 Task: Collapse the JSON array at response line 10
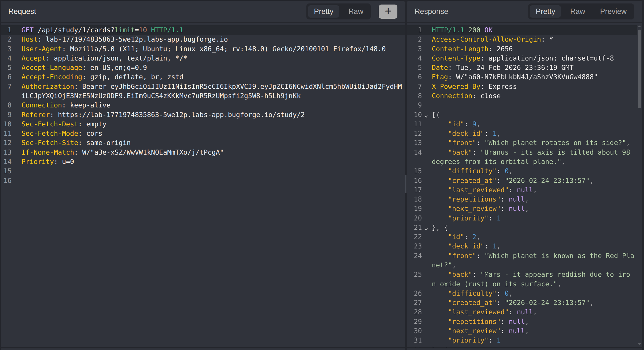click(x=426, y=116)
